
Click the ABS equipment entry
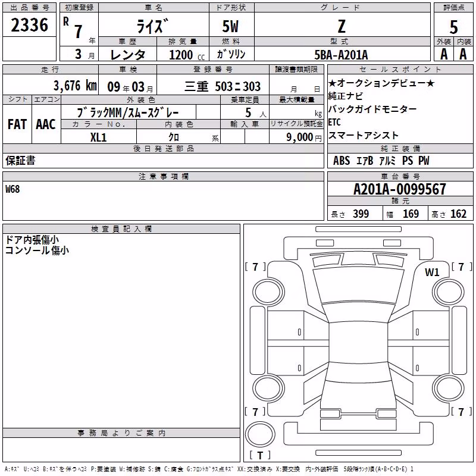[342, 161]
